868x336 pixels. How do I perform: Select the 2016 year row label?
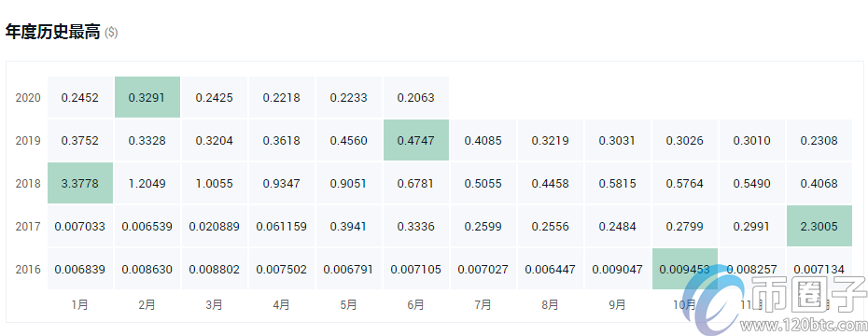point(28,270)
